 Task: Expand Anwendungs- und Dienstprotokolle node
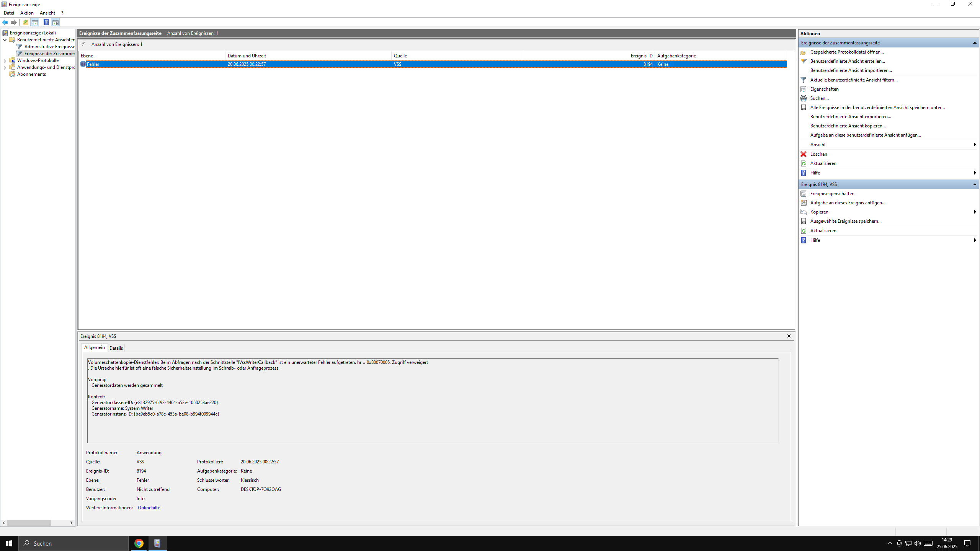[5, 67]
